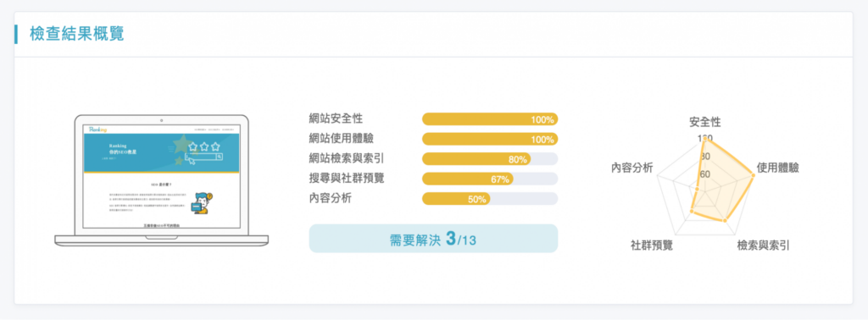
Task: Select the 網站使用體驗 100% progress bar
Action: tap(490, 140)
